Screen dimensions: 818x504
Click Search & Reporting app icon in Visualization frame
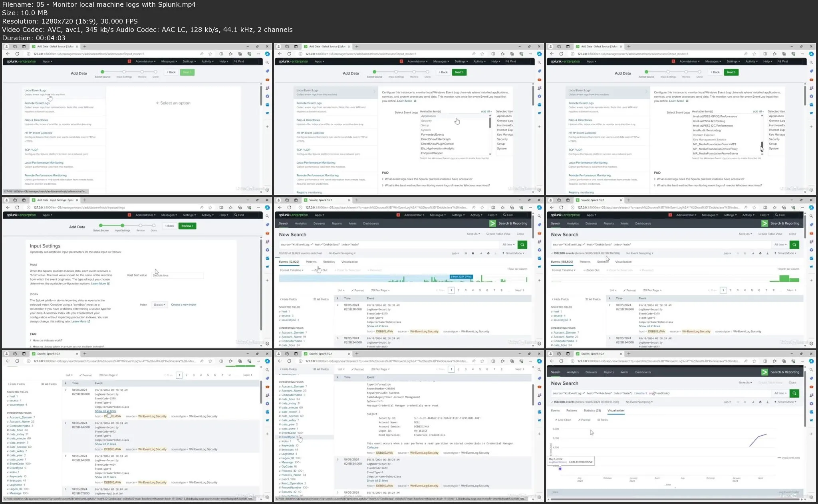pyautogui.click(x=764, y=372)
